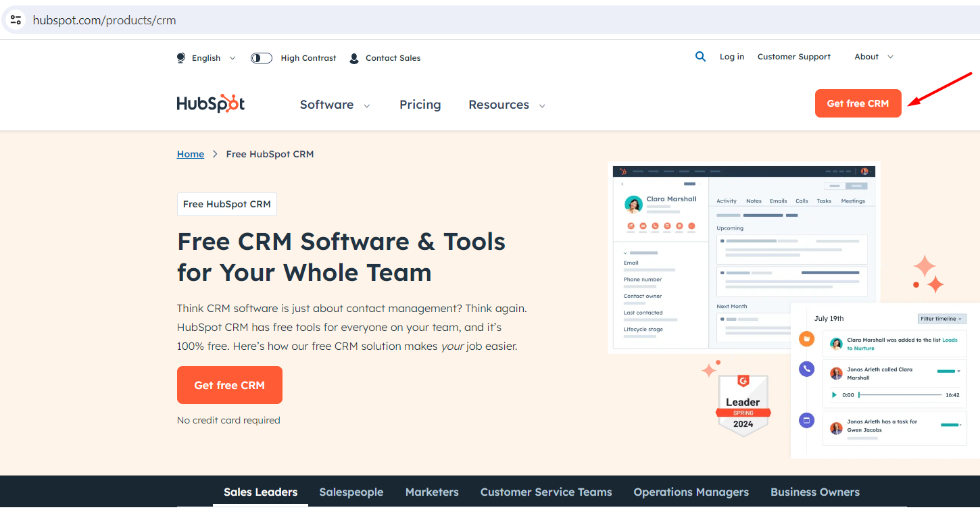
Task: Click the Free HubSpot CRM tag label
Action: click(x=227, y=204)
